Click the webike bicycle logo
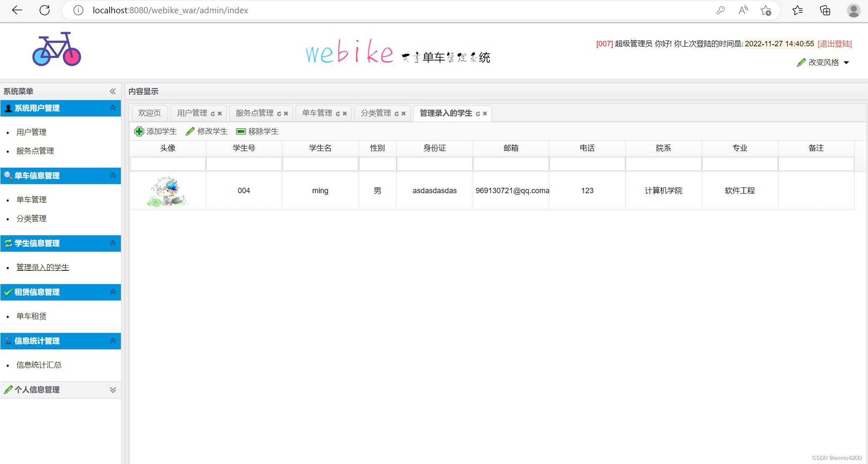Image resolution: width=868 pixels, height=464 pixels. pyautogui.click(x=57, y=49)
